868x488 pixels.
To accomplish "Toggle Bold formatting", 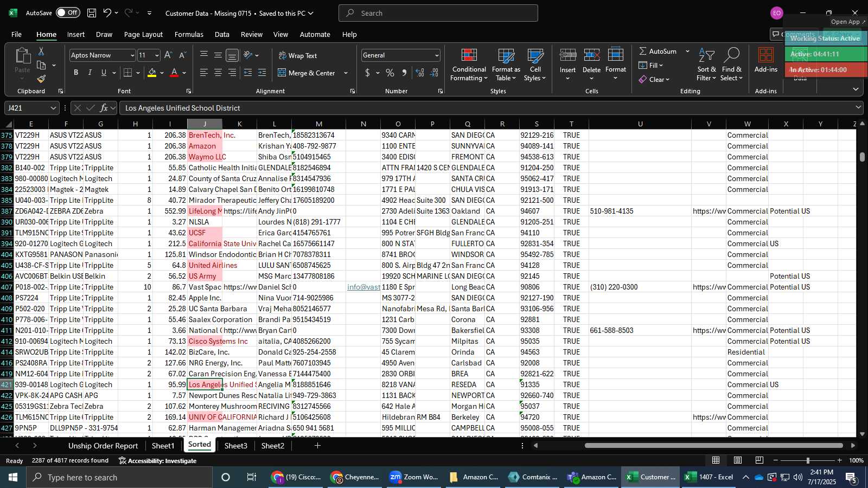I will coord(76,73).
